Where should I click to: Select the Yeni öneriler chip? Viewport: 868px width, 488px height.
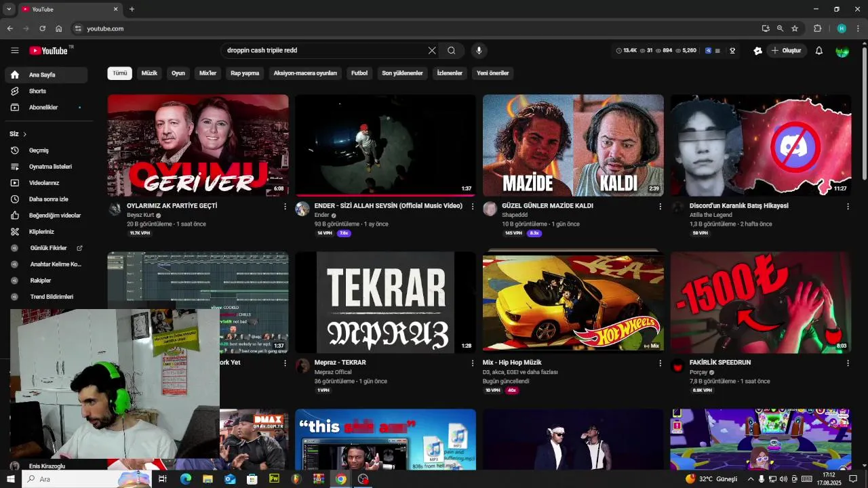coord(492,73)
